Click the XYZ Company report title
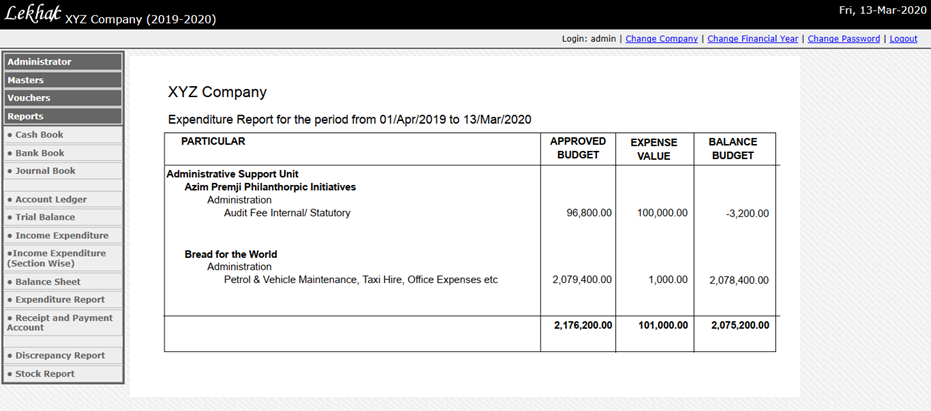Screen dimensions: 931x411 pos(217,93)
